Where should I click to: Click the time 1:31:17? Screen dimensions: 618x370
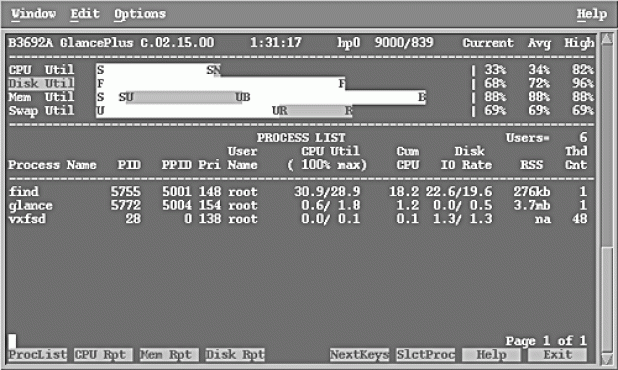tap(276, 43)
